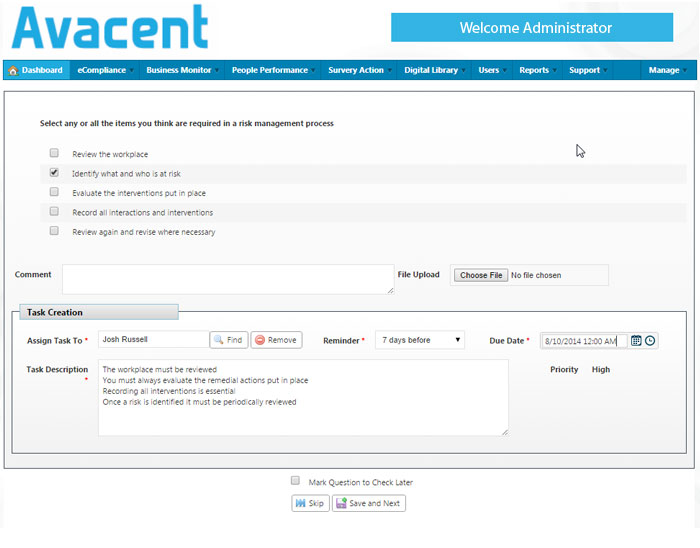Click the Avacent logo
700x548 pixels.
tap(110, 27)
